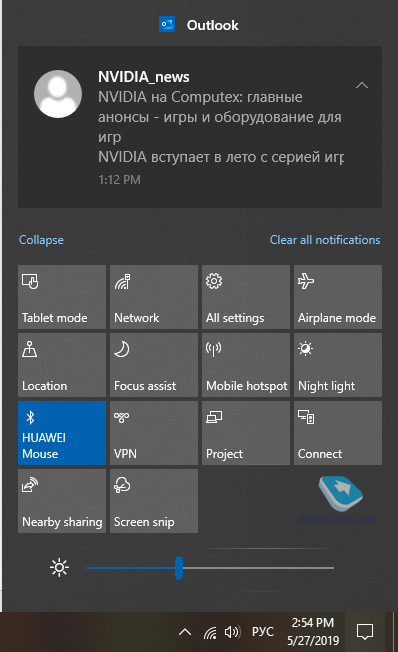Screen dimensions: 398x652
Task: Start Screen snip tile
Action: click(154, 501)
